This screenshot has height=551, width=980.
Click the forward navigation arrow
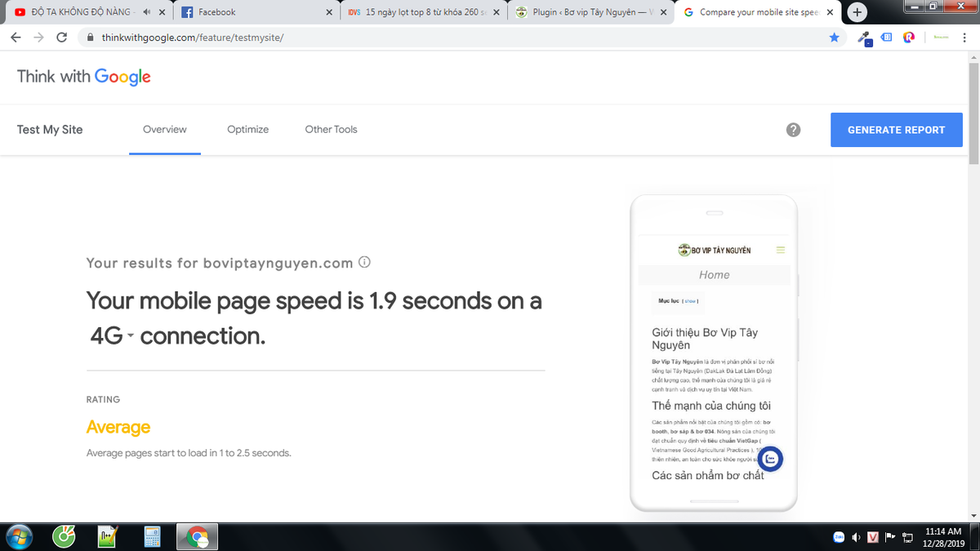point(39,38)
